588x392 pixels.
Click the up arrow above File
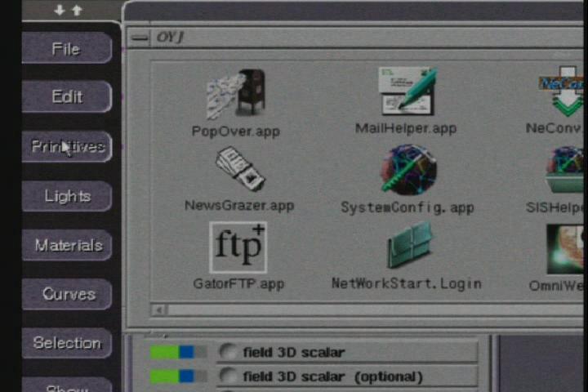click(x=77, y=10)
